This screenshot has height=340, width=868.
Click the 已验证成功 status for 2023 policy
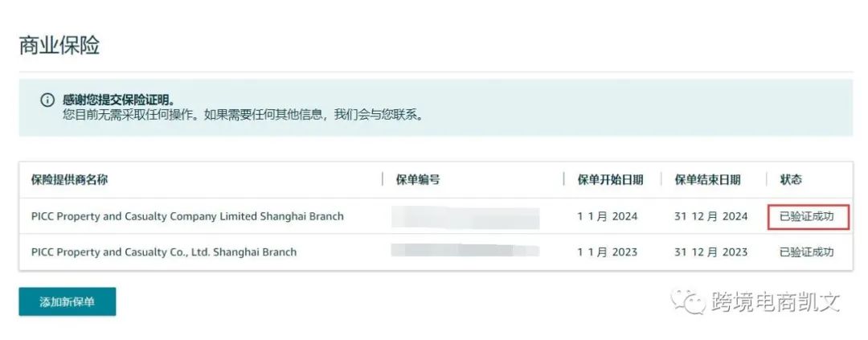807,252
